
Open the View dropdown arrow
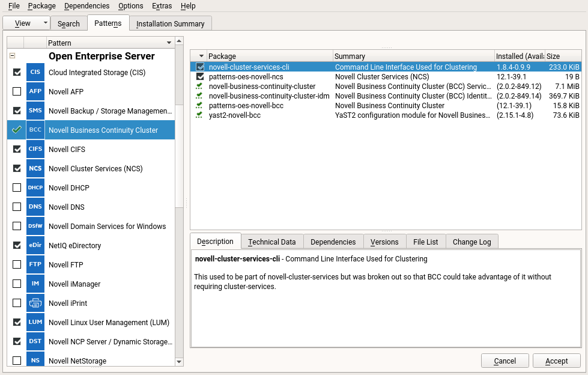tap(46, 23)
